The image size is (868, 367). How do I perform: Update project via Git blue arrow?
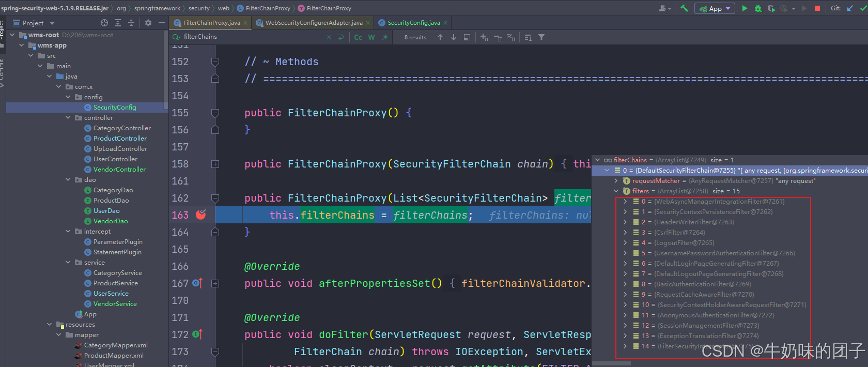(850, 8)
